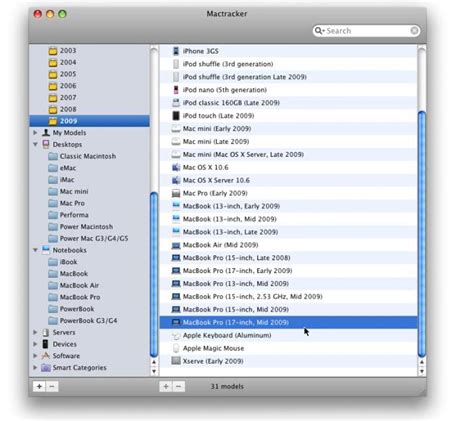Click the Smart Categories folder icon
The width and height of the screenshot is (474, 421).
coord(46,368)
